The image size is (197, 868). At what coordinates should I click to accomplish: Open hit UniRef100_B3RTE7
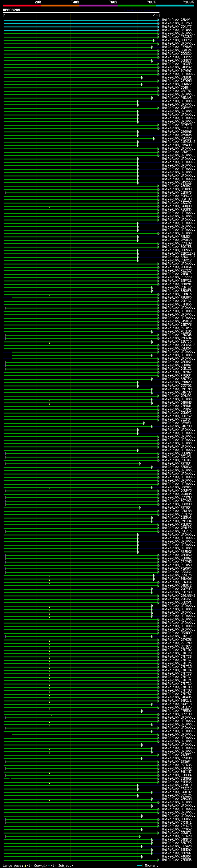pos(177,287)
